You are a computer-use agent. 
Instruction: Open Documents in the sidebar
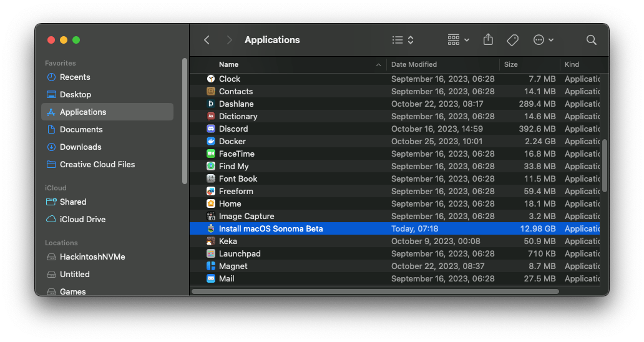(107, 129)
